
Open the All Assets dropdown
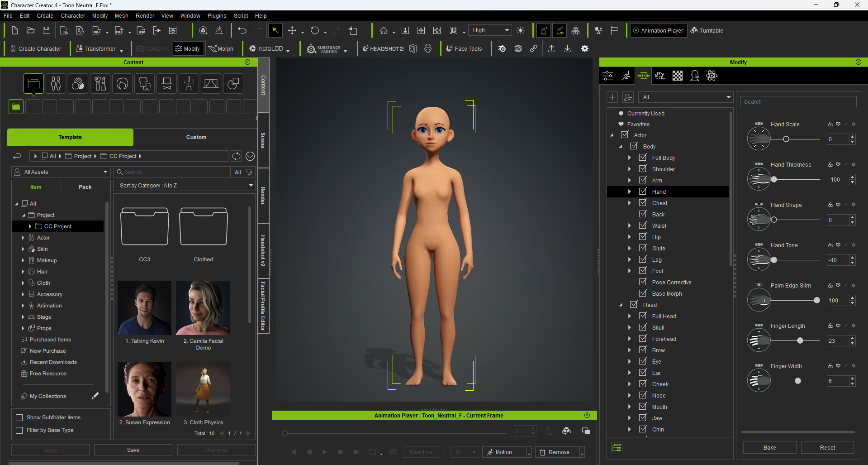(x=61, y=172)
